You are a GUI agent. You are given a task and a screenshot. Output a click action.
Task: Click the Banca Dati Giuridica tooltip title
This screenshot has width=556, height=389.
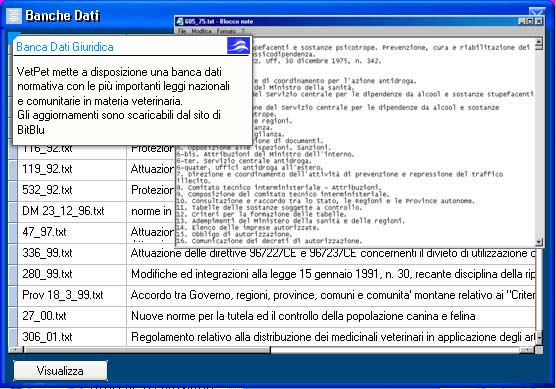click(65, 47)
